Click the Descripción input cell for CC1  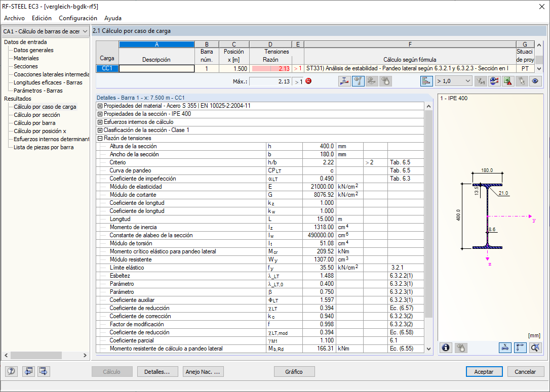(157, 69)
